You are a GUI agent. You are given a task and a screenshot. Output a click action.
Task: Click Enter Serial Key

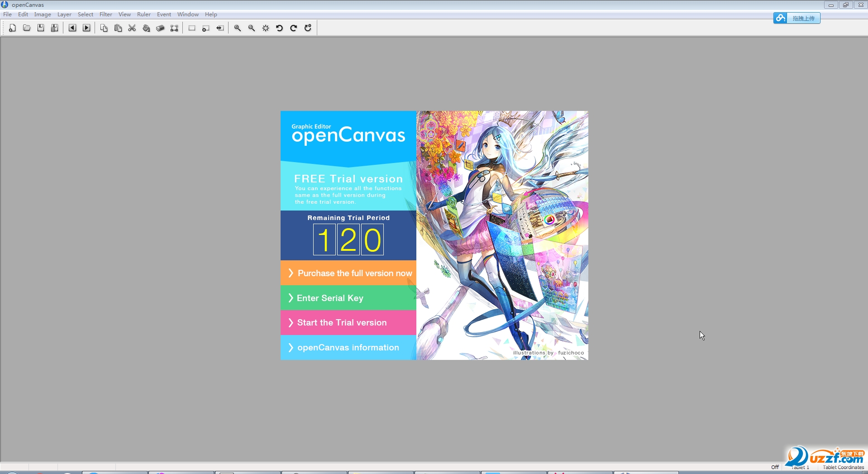(x=348, y=298)
